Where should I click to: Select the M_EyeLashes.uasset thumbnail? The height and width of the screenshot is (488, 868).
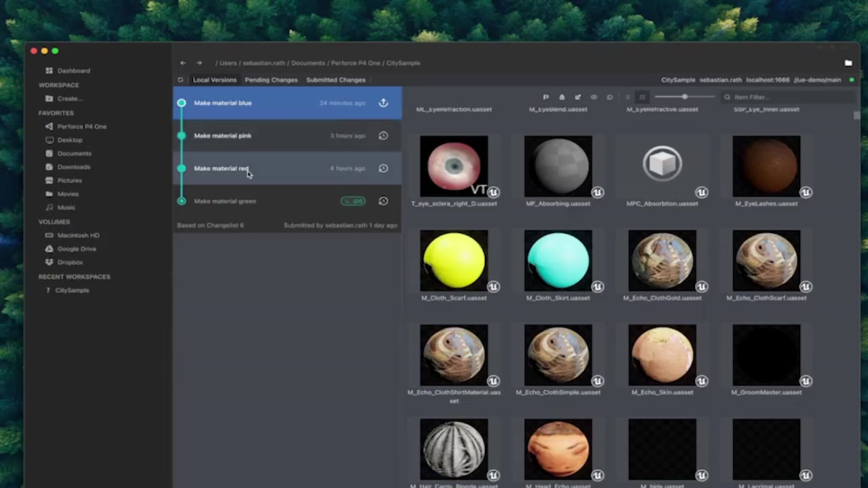(x=766, y=166)
